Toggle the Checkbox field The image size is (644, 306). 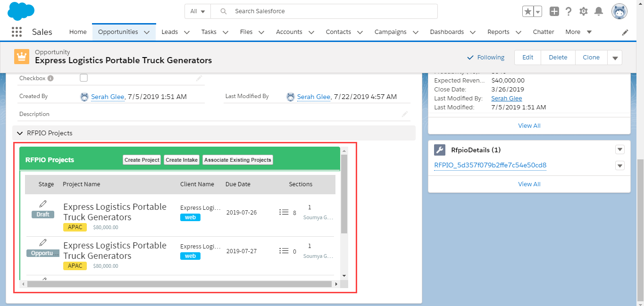pos(84,78)
